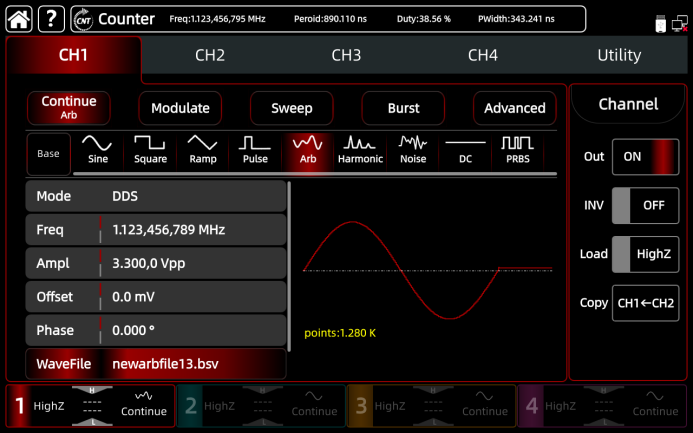Image resolution: width=693 pixels, height=433 pixels.
Task: Open the Mode DDS setting row
Action: tap(156, 196)
